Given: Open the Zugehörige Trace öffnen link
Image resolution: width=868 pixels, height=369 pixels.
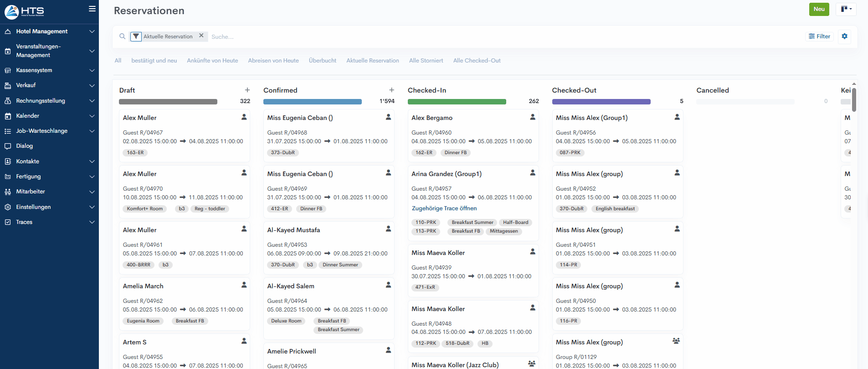Looking at the screenshot, I should pyautogui.click(x=444, y=208).
